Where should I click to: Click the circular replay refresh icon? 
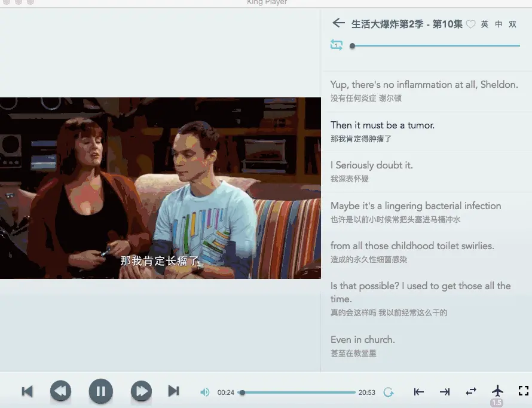(x=388, y=392)
